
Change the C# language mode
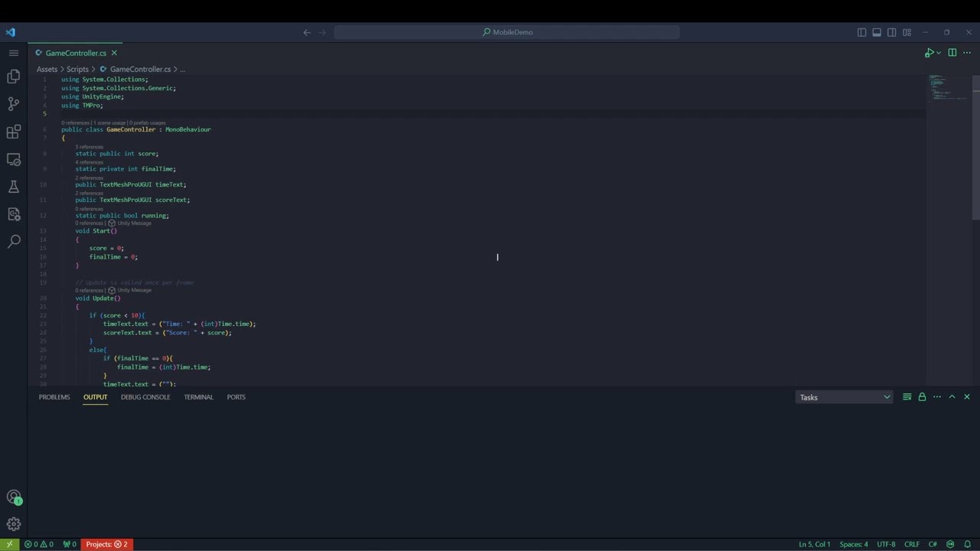[933, 544]
